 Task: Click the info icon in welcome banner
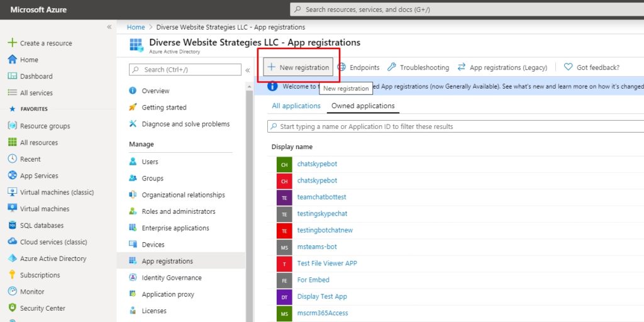tap(272, 86)
